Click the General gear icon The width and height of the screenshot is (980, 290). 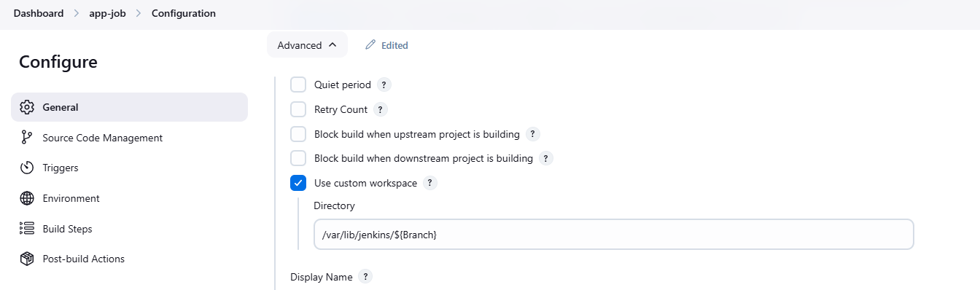tap(27, 107)
